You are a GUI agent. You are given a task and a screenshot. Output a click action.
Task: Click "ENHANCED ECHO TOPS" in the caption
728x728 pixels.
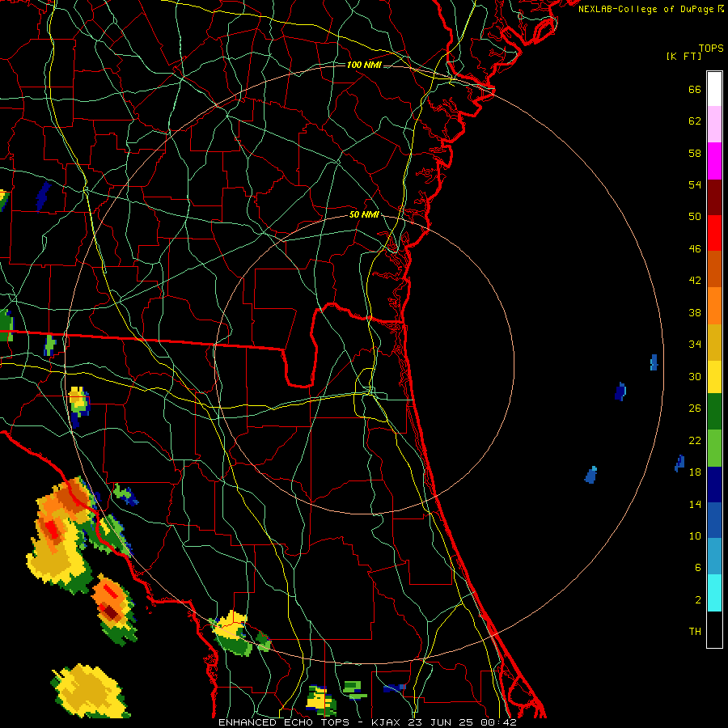(x=284, y=722)
